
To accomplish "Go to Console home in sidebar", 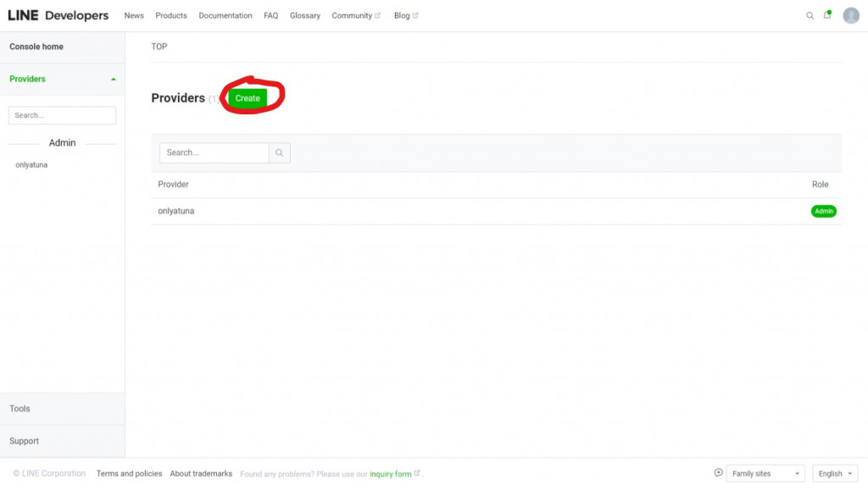I will click(x=36, y=47).
